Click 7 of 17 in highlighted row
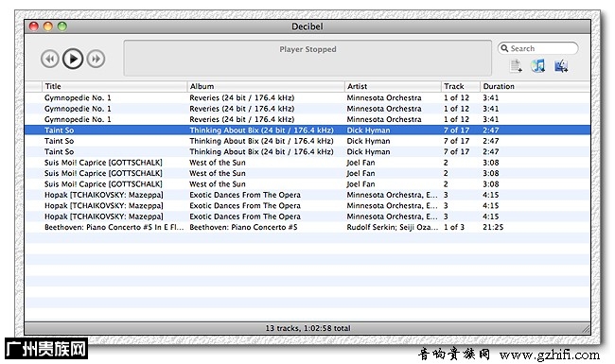This screenshot has height=364, width=615. 457,130
